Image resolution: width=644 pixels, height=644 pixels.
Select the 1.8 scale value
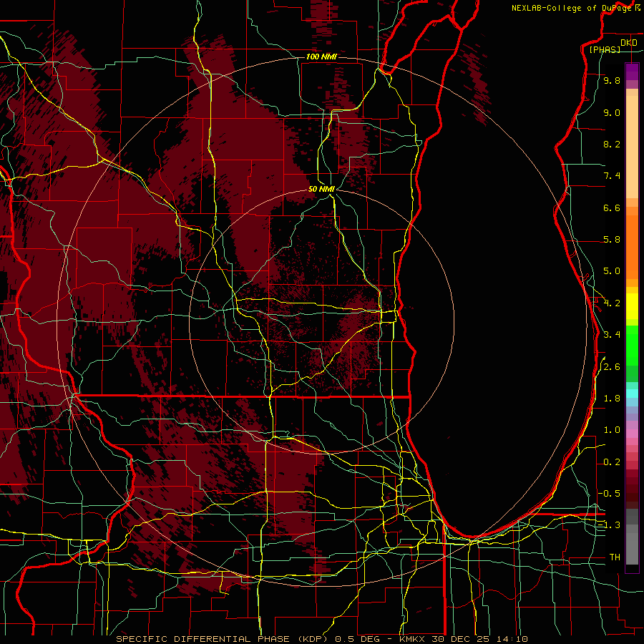click(612, 399)
